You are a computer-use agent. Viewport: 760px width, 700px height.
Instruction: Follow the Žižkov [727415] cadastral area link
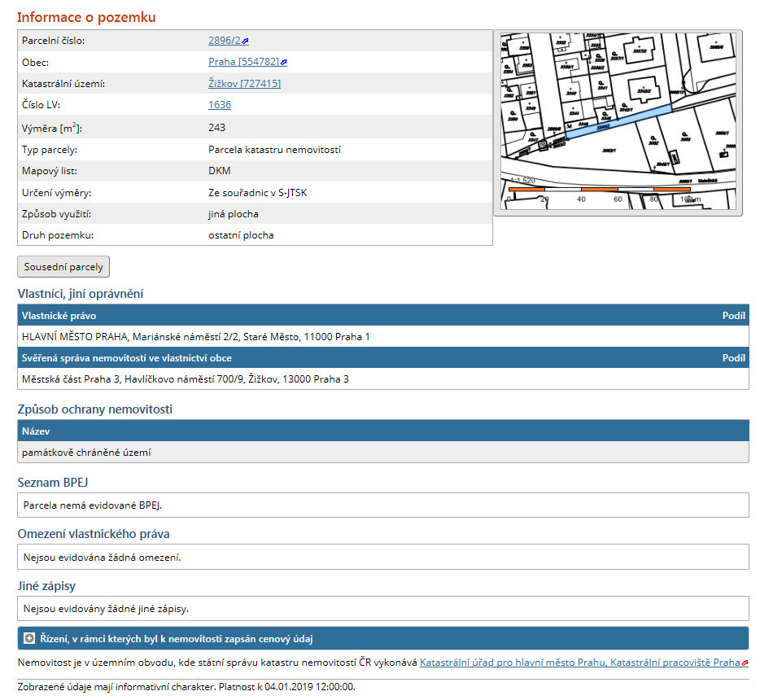pyautogui.click(x=244, y=83)
